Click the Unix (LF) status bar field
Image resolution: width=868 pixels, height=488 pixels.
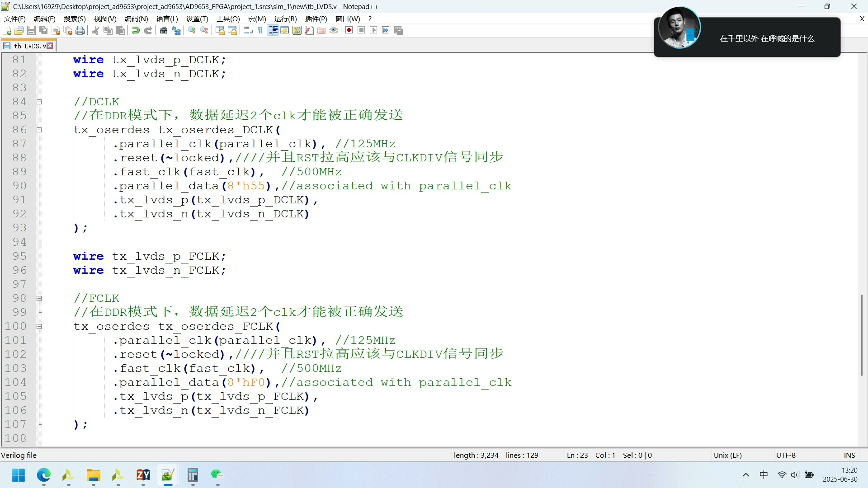coord(727,455)
